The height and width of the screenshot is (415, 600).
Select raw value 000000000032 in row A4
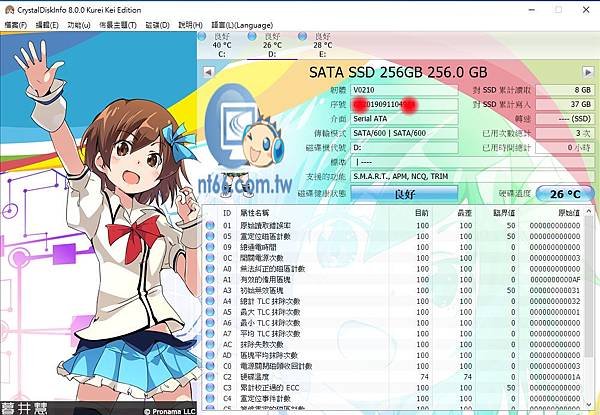tap(555, 301)
